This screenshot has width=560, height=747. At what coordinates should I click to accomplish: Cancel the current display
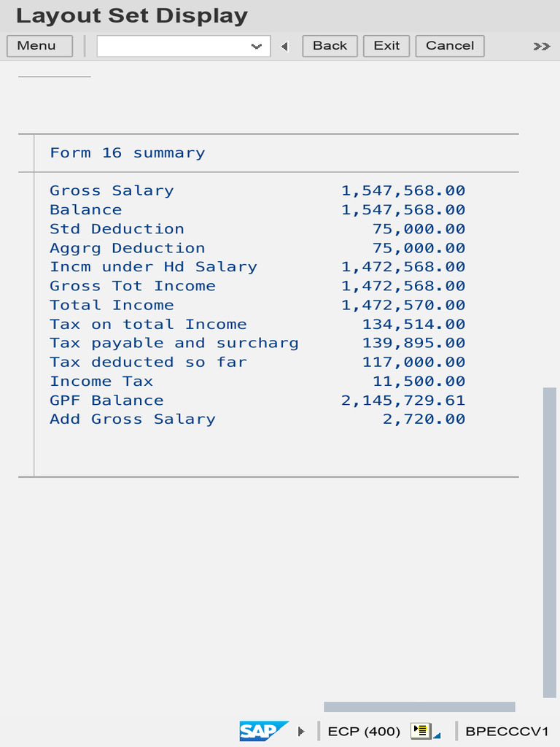pos(450,46)
